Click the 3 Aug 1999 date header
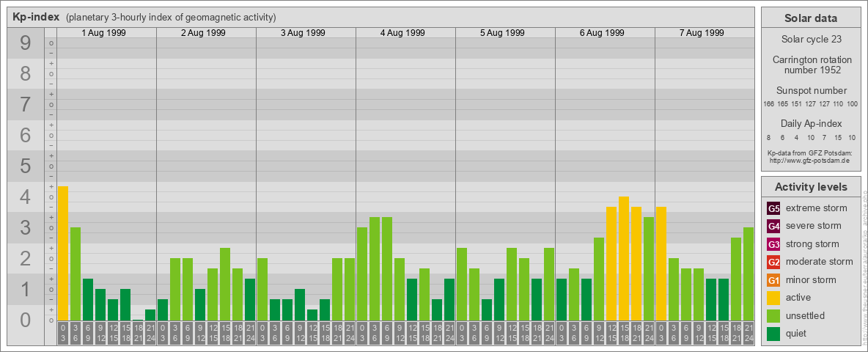The width and height of the screenshot is (868, 352). click(303, 33)
